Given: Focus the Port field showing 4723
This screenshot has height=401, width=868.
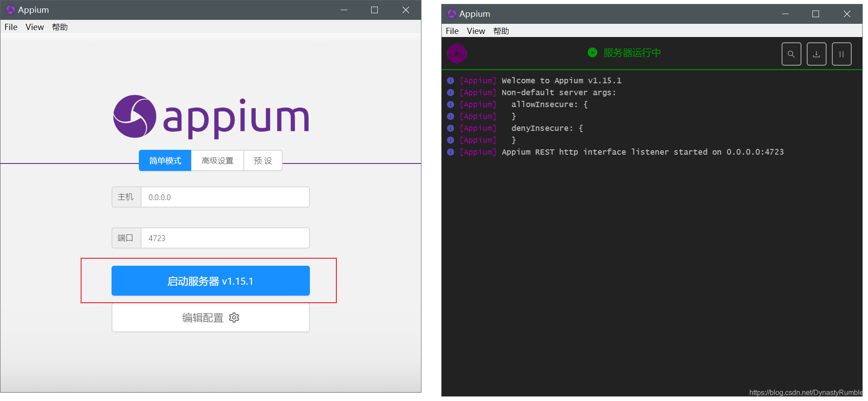Looking at the screenshot, I should pyautogui.click(x=225, y=238).
